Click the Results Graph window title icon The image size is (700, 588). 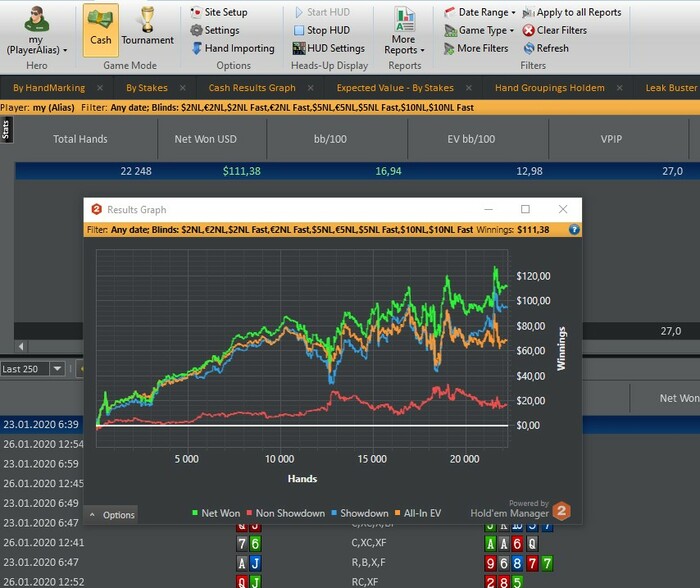[x=96, y=209]
